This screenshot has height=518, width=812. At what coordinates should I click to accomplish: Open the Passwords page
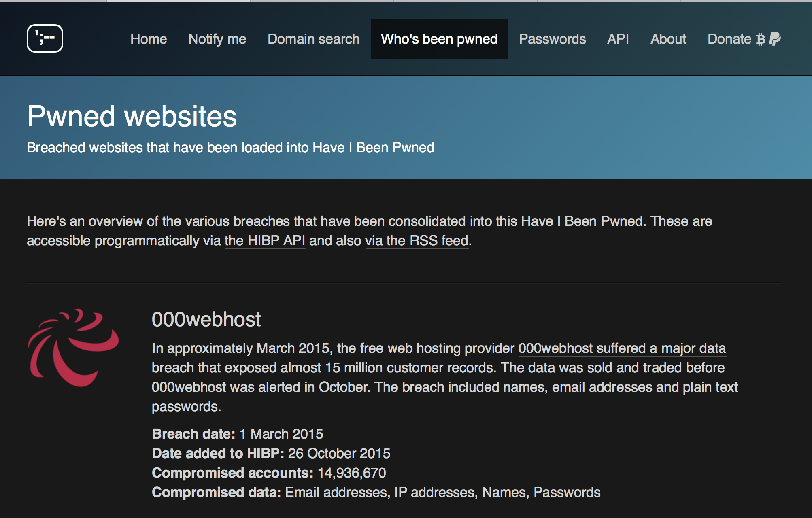(553, 39)
